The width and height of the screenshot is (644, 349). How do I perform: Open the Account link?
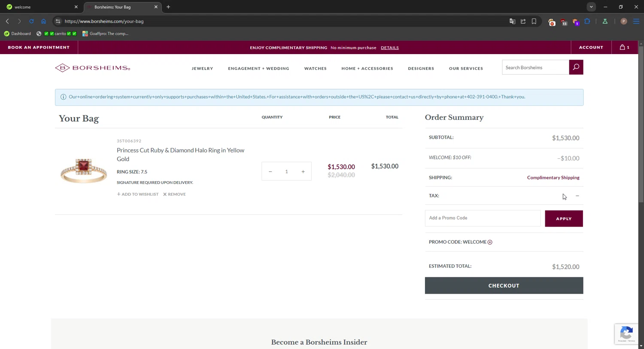pos(591,47)
